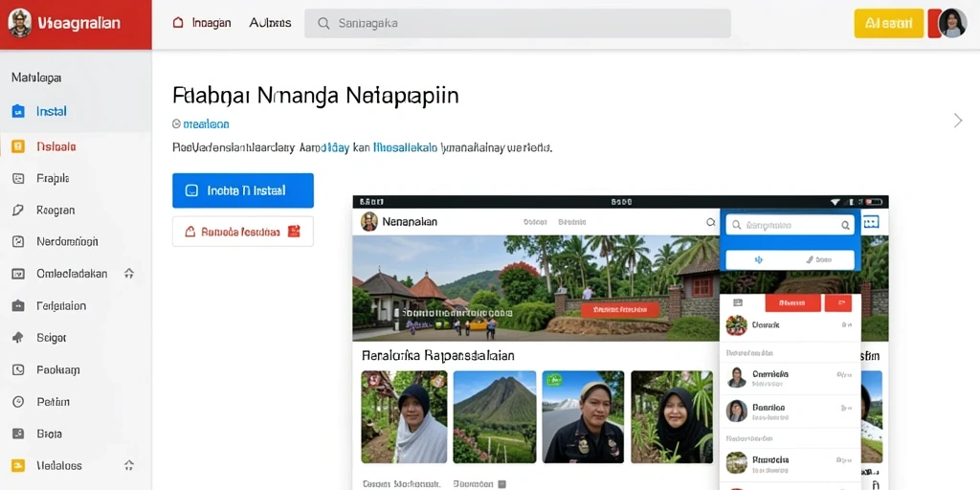This screenshot has width=980, height=490.
Task: Open the Ocordk contact row
Action: tap(790, 325)
